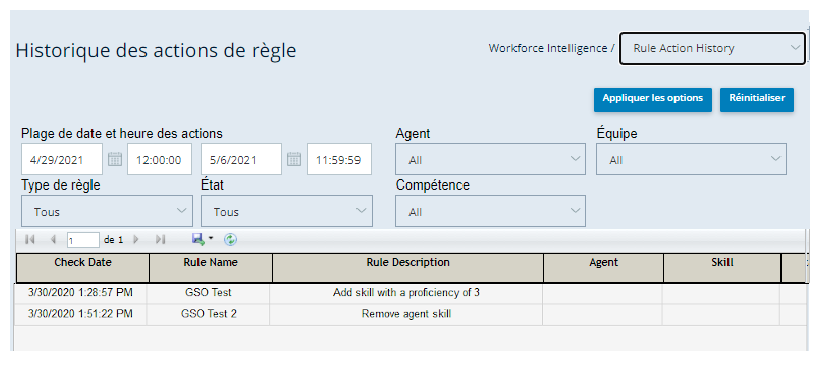
Task: Select the Check Date column header
Action: coord(83,268)
